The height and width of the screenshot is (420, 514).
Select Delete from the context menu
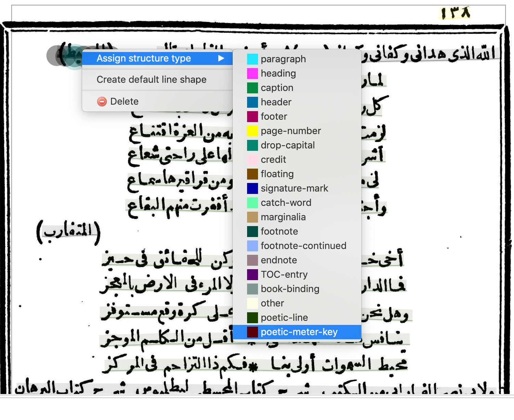tap(157, 102)
